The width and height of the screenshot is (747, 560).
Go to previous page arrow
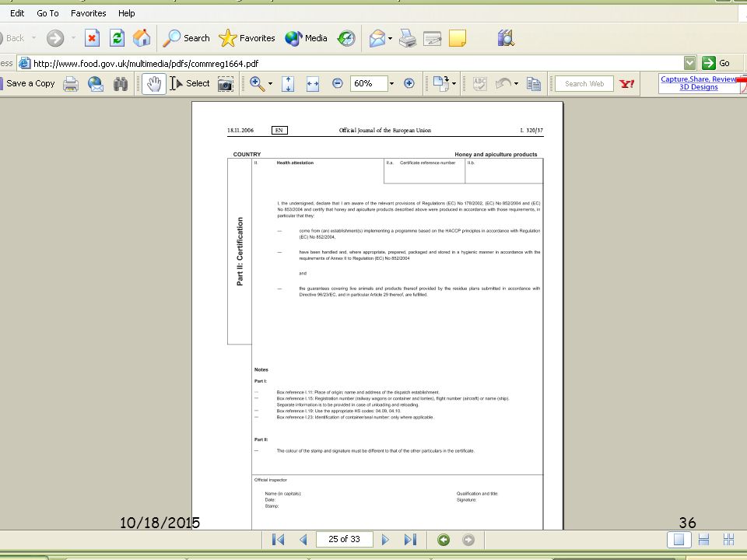coord(303,540)
